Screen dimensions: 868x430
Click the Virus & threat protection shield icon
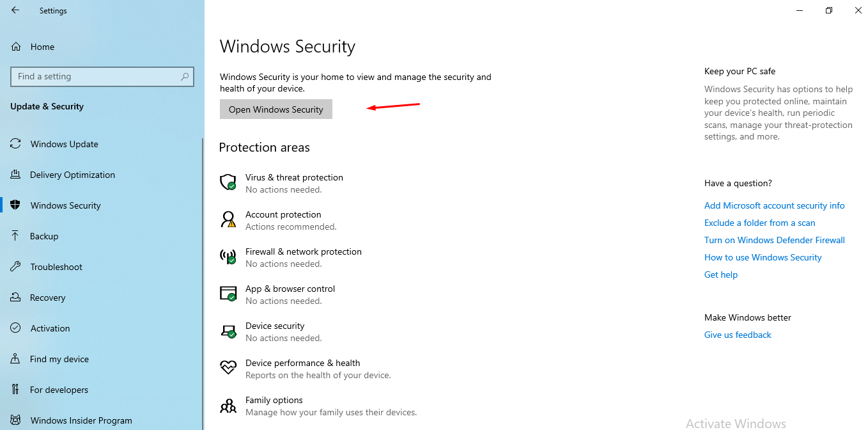228,183
